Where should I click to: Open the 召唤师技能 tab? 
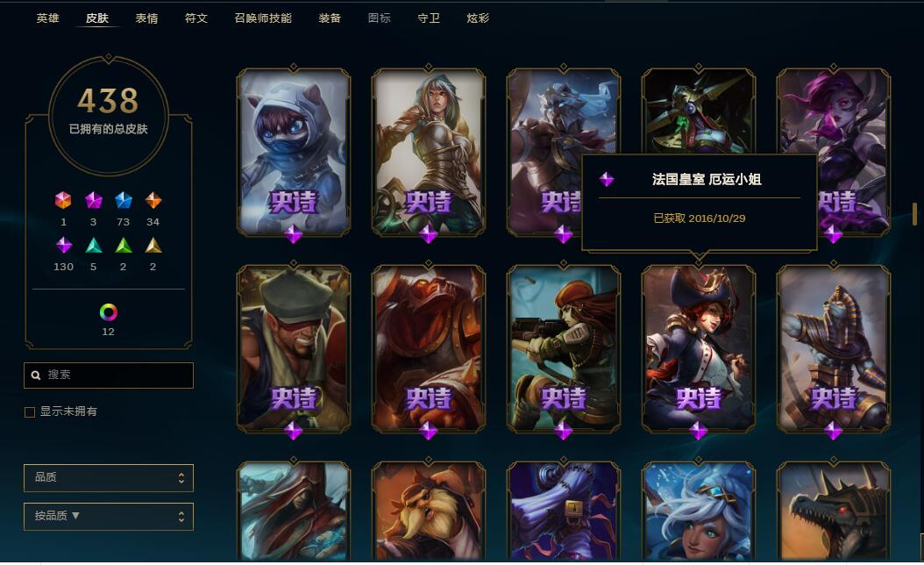coord(263,18)
